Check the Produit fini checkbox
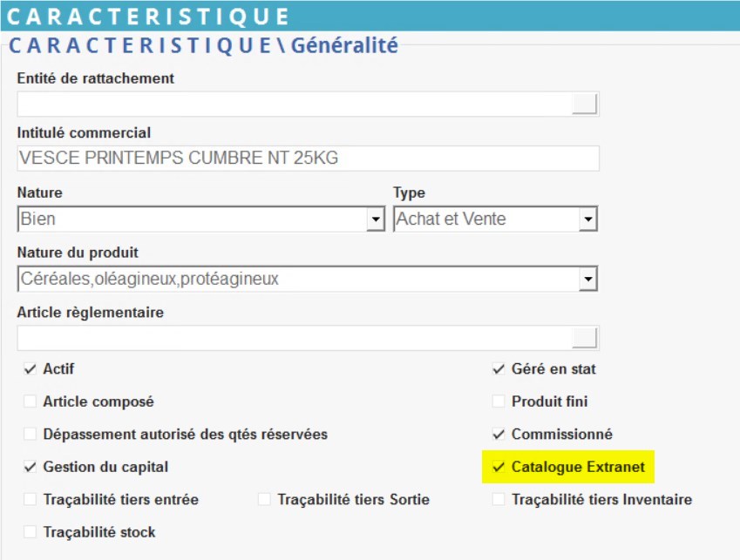Image resolution: width=740 pixels, height=560 pixels. point(499,402)
